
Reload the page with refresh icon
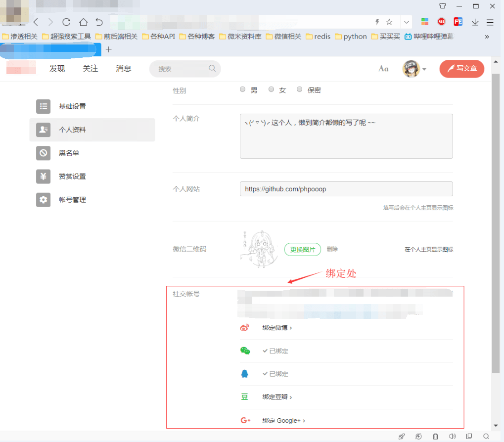coord(67,22)
